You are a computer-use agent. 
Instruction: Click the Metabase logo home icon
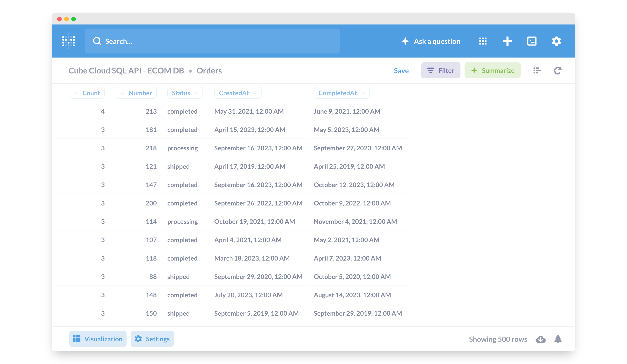[x=68, y=41]
